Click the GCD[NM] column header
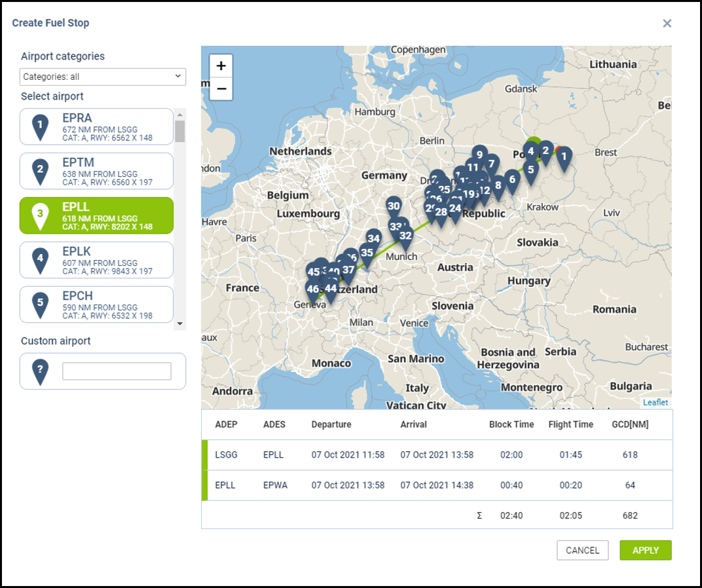 (x=630, y=424)
